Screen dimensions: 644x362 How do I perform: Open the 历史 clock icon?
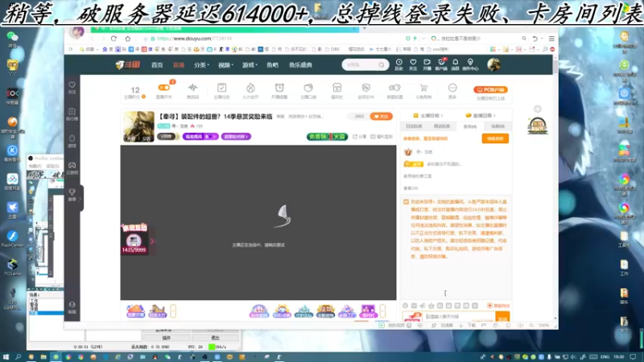[398, 64]
